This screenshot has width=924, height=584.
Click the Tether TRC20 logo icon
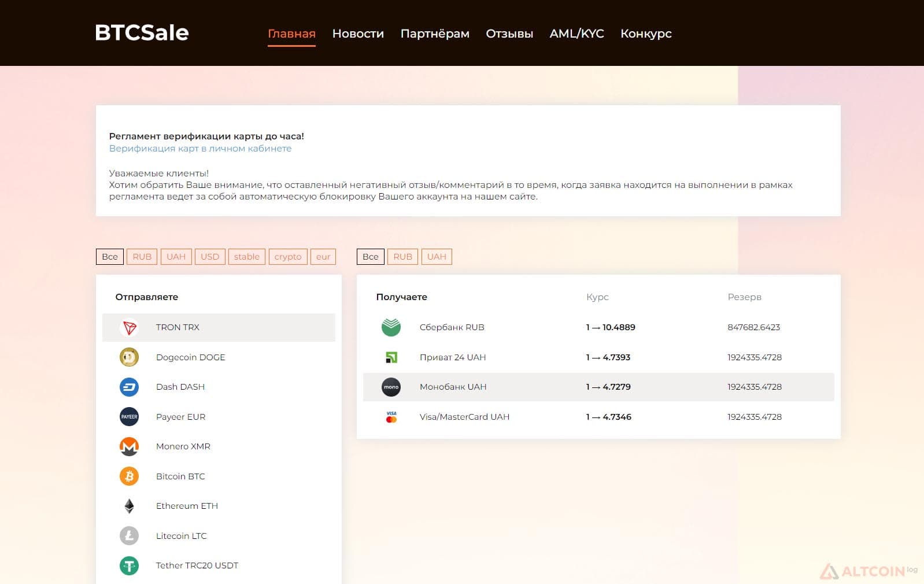(x=130, y=565)
